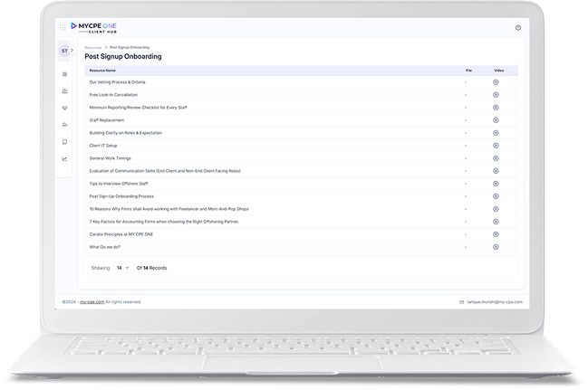Screen dimensions: 588x390
Task: Open the dashboard grid icon in sidebar
Action: (x=64, y=74)
